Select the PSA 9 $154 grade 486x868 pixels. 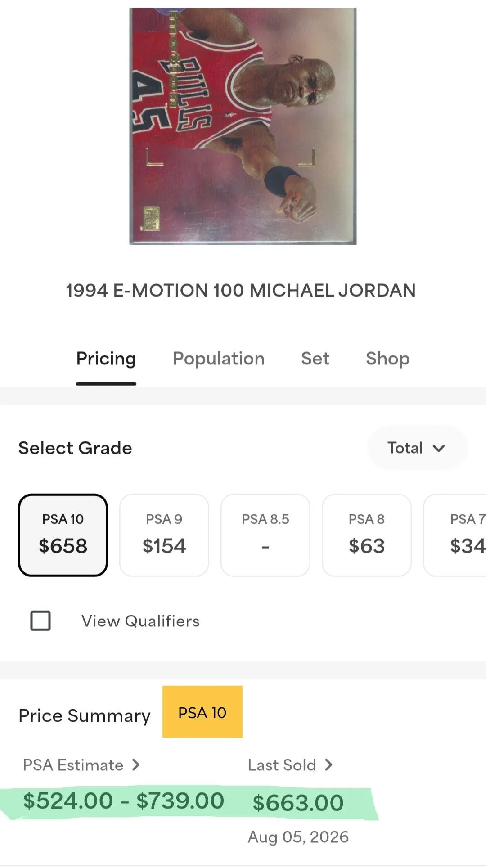click(164, 535)
